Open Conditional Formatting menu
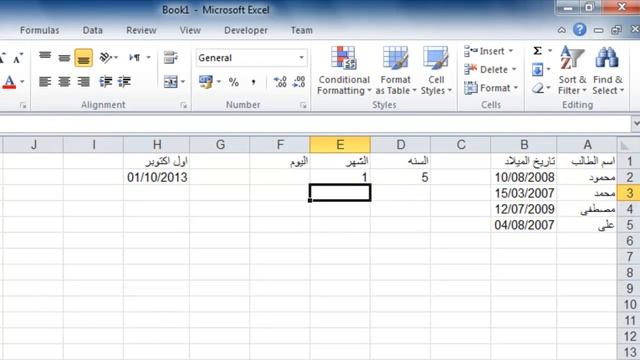The image size is (640, 360). pyautogui.click(x=344, y=70)
